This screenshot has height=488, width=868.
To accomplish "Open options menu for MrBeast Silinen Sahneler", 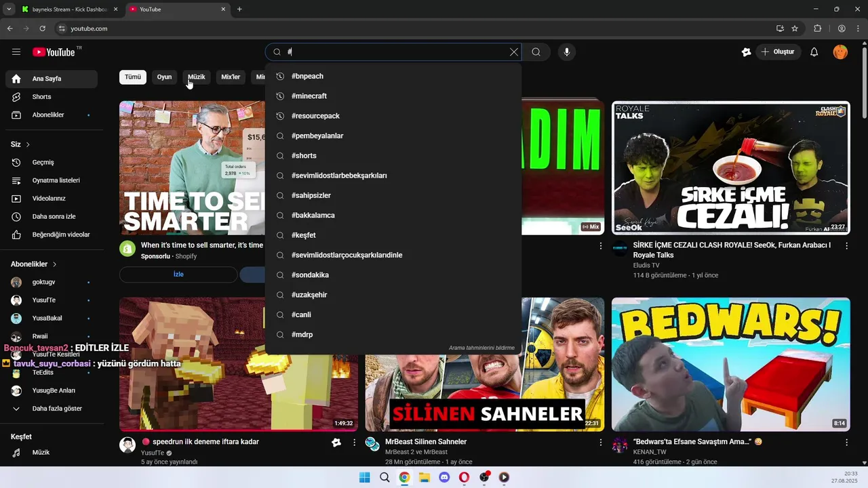I will (x=600, y=443).
